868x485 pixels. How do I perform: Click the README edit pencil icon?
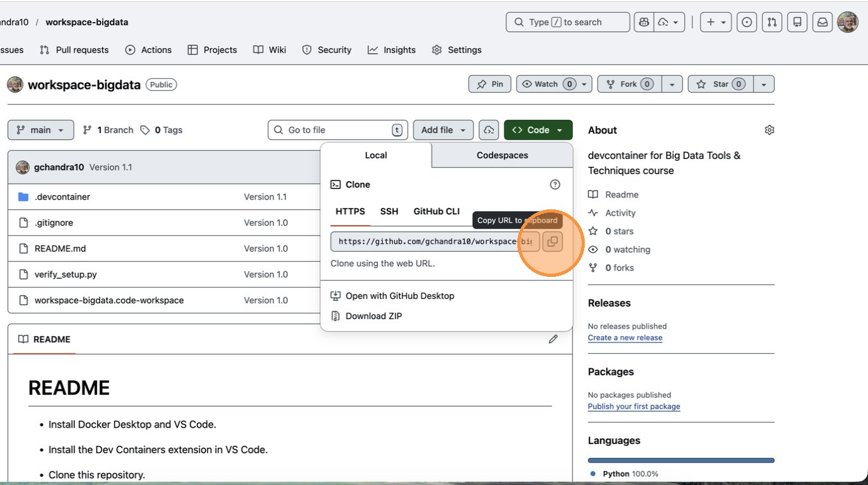coord(553,339)
